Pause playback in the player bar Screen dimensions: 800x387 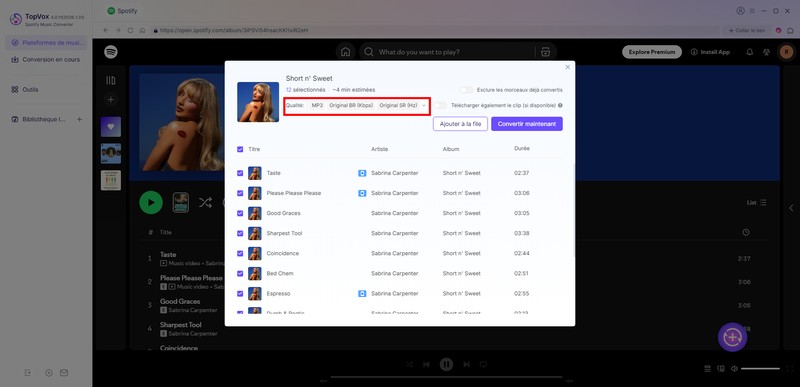(446, 364)
